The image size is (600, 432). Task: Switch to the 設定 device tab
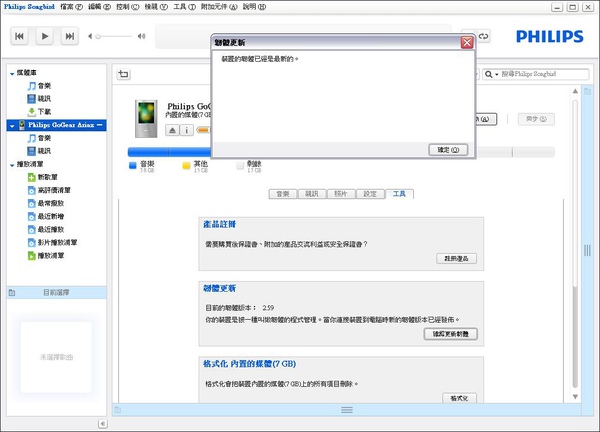coord(370,194)
